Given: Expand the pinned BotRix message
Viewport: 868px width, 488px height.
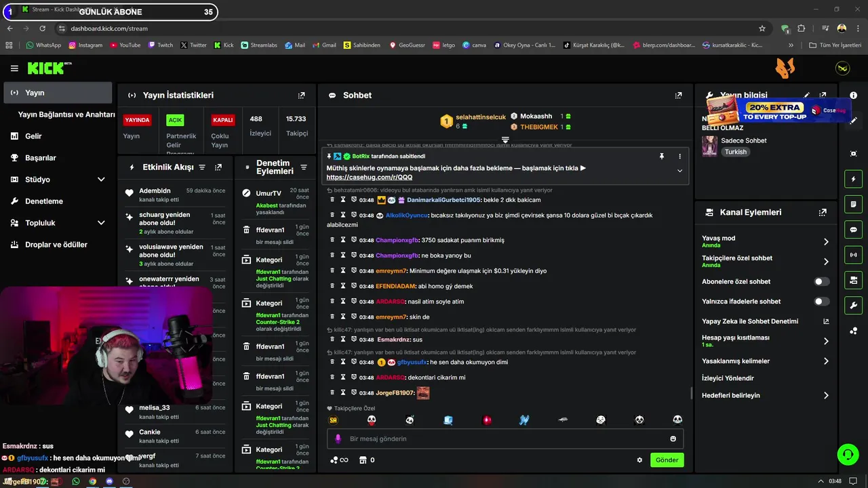Looking at the screenshot, I should [x=679, y=171].
